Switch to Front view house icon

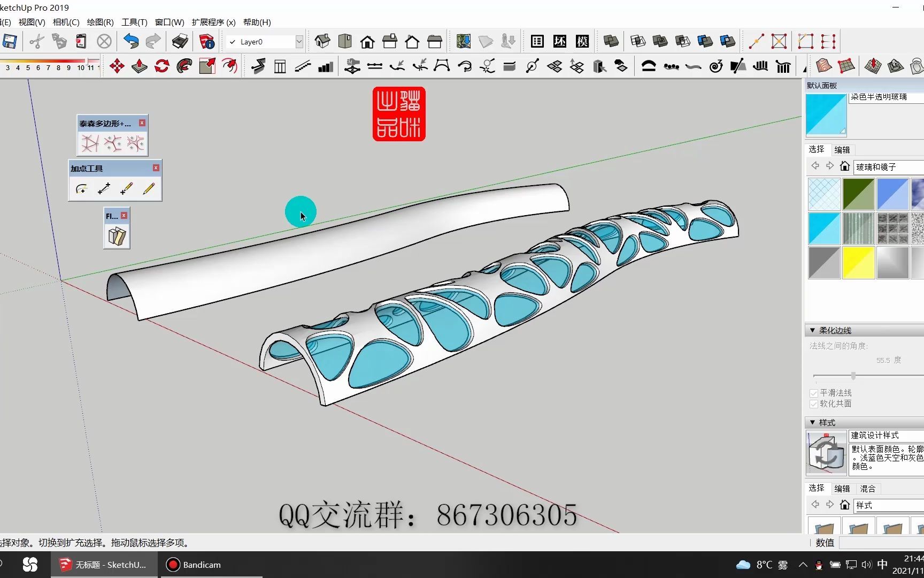click(x=367, y=41)
